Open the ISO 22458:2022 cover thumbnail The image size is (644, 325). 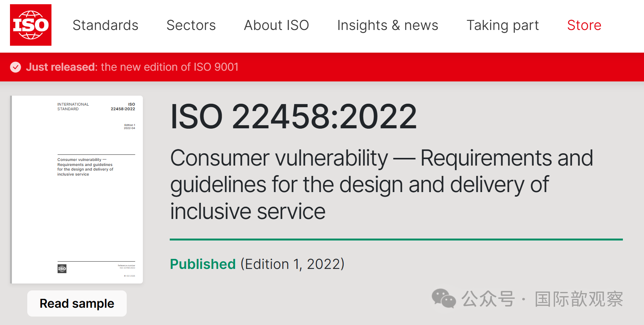(x=77, y=189)
